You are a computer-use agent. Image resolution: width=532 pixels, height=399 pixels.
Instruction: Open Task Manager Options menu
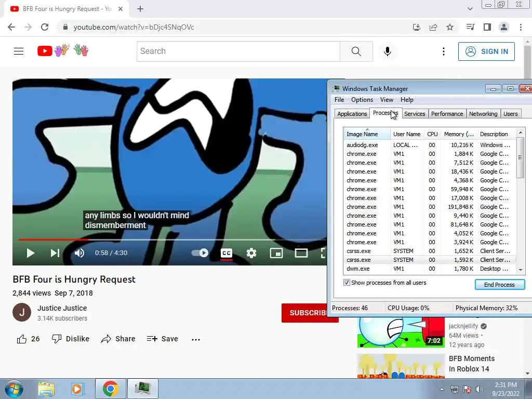[362, 100]
